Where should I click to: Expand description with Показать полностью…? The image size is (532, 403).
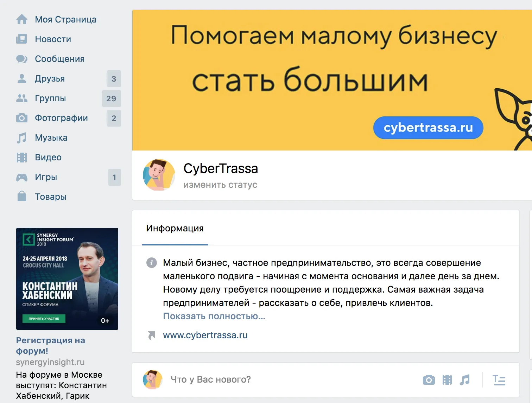coord(214,316)
